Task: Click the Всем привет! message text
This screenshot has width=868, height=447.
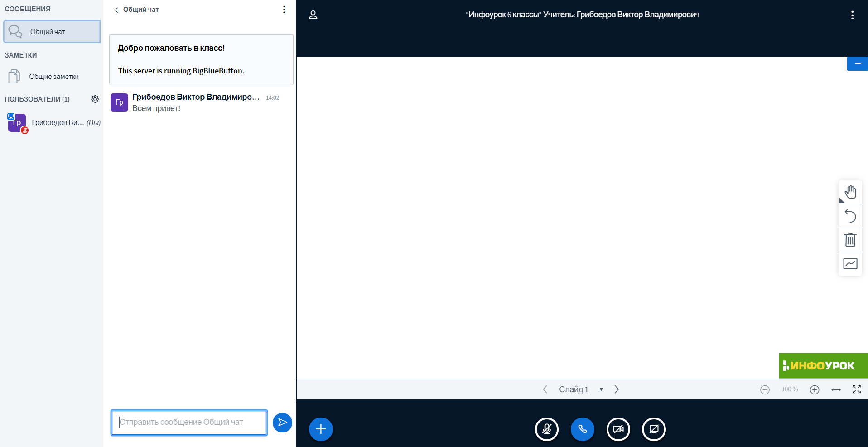Action: point(156,108)
